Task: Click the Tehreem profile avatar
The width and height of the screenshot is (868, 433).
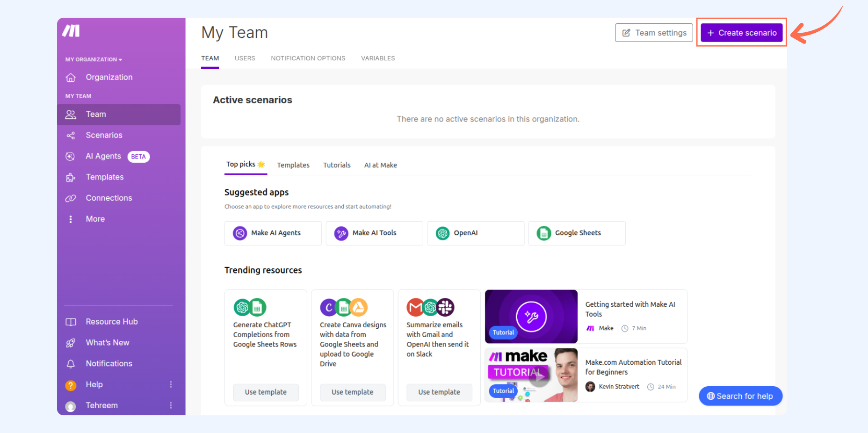Action: [x=71, y=406]
